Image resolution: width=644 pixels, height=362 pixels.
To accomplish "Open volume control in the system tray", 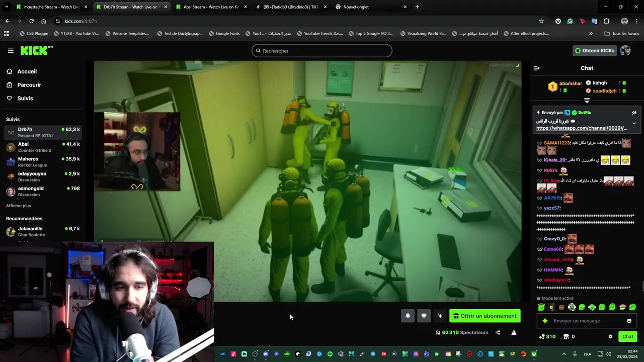I will (x=608, y=354).
